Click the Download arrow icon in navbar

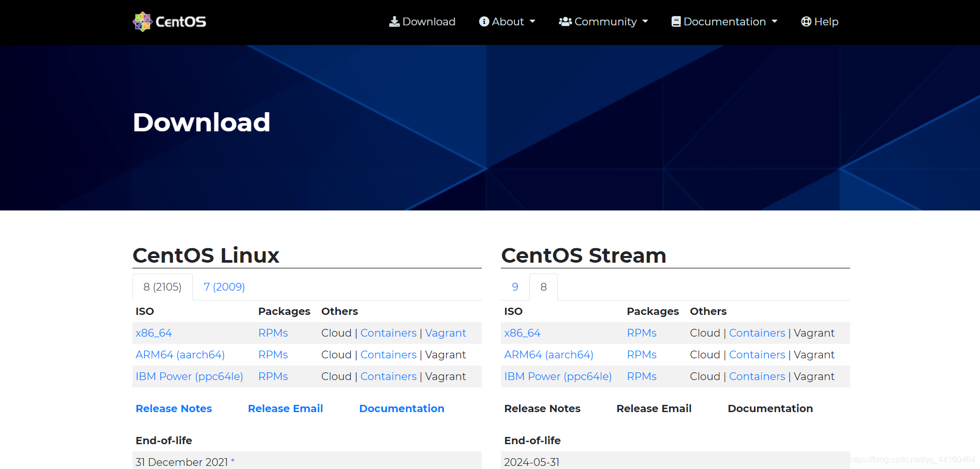click(x=394, y=22)
